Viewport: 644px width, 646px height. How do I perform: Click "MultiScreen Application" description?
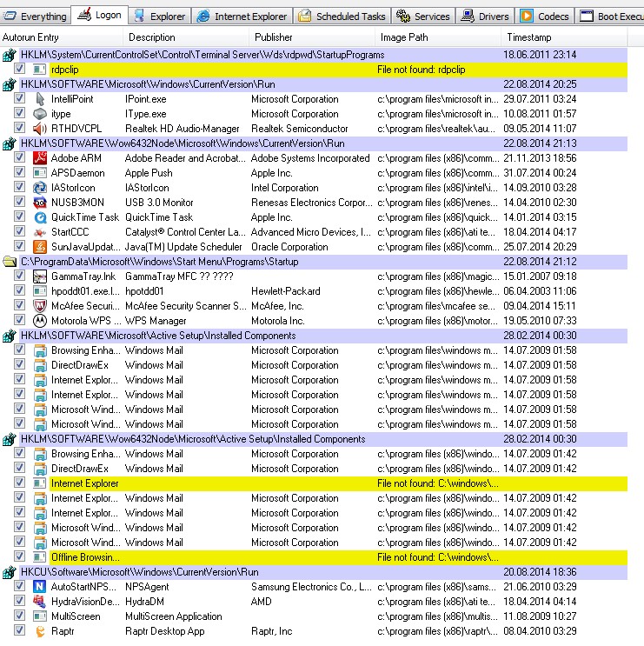pyautogui.click(x=173, y=616)
